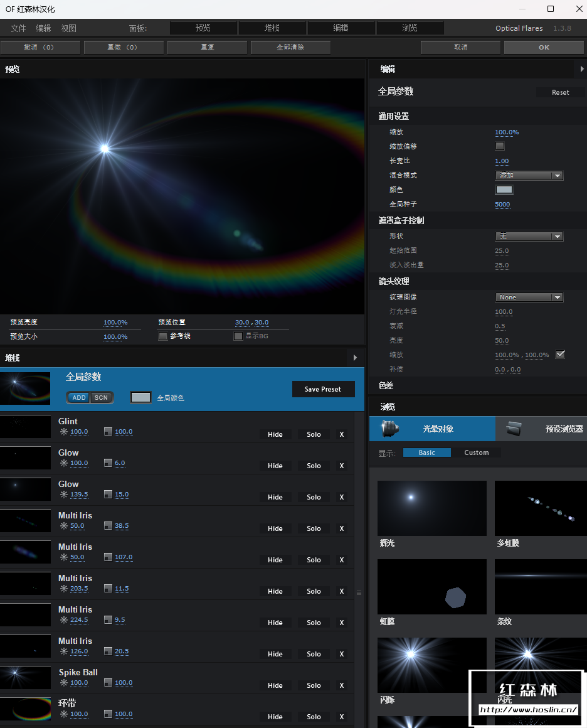This screenshot has height=728, width=587.
Task: Toggle the 预览 panel button
Action: coord(203,28)
